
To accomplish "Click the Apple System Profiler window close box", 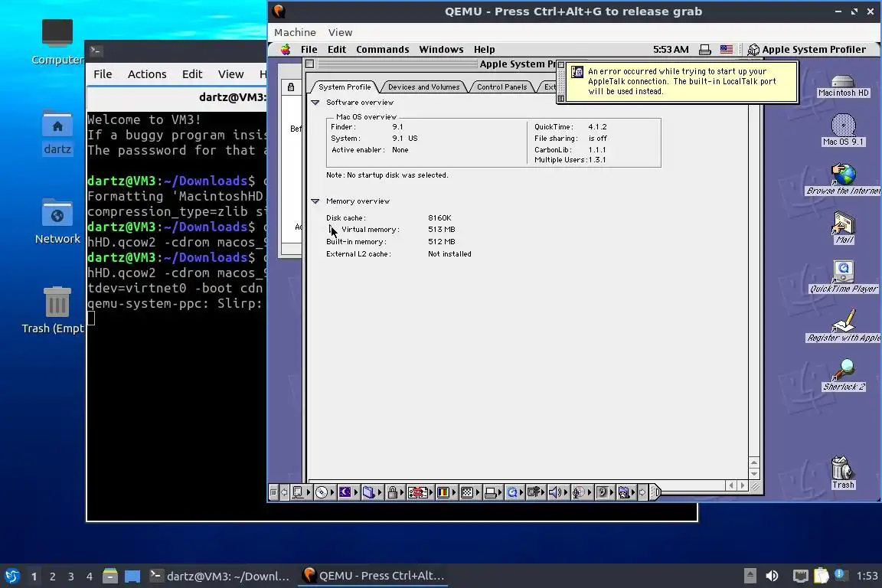I will tap(309, 64).
